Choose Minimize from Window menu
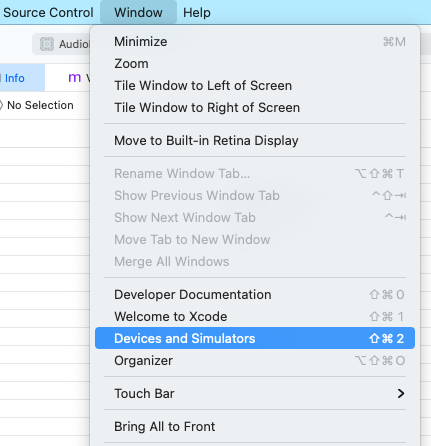This screenshot has width=431, height=446. tap(255, 42)
